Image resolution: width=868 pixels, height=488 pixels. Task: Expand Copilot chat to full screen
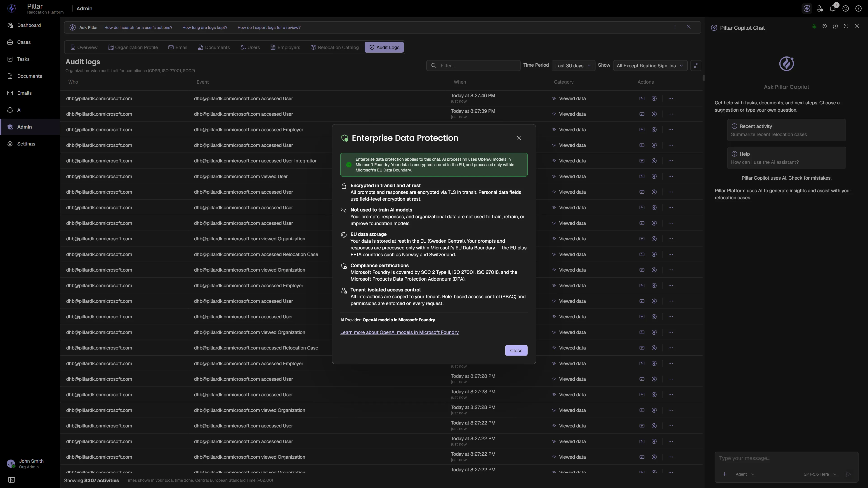(x=846, y=26)
